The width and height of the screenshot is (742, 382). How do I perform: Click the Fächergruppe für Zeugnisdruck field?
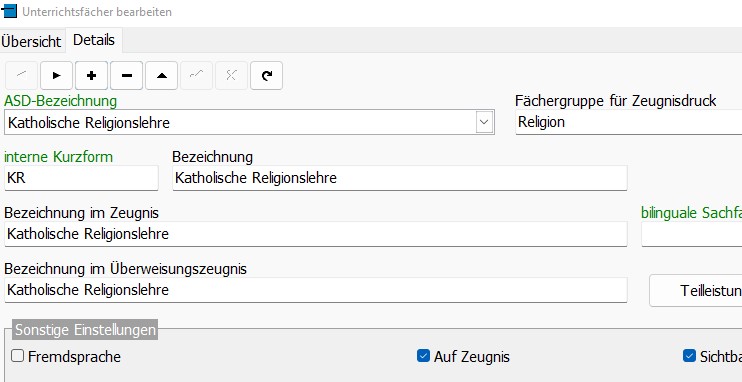(x=628, y=122)
